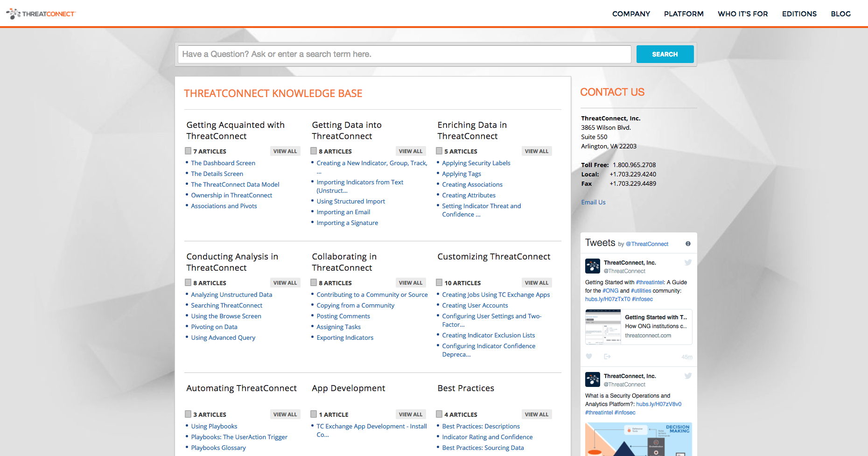The image size is (868, 456).
Task: Open The Details Screen article
Action: click(x=217, y=174)
